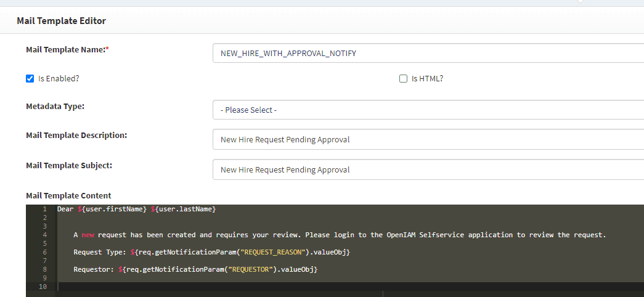Click the highlighted 'new' word in line 4
The image size is (644, 297).
88,235
